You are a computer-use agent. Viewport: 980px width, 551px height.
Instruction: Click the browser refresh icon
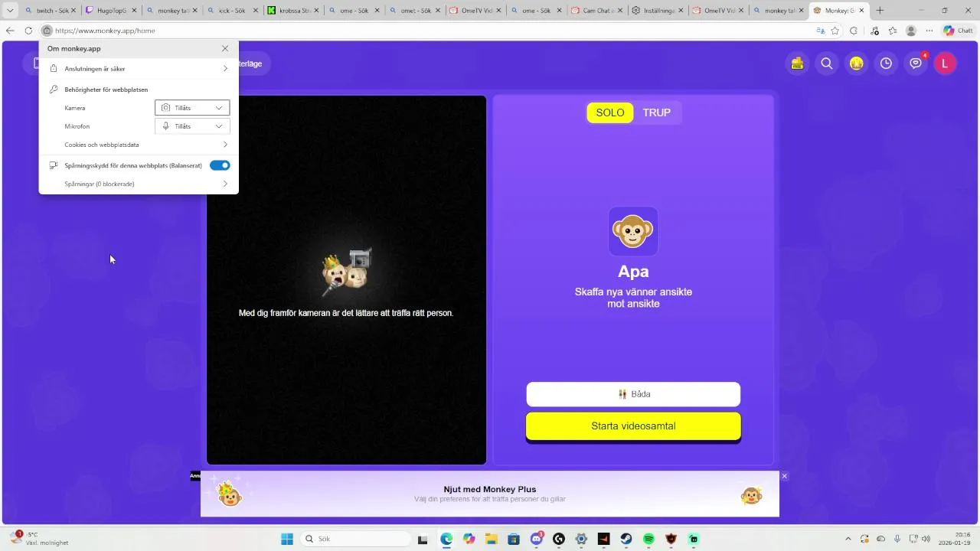pyautogui.click(x=28, y=31)
